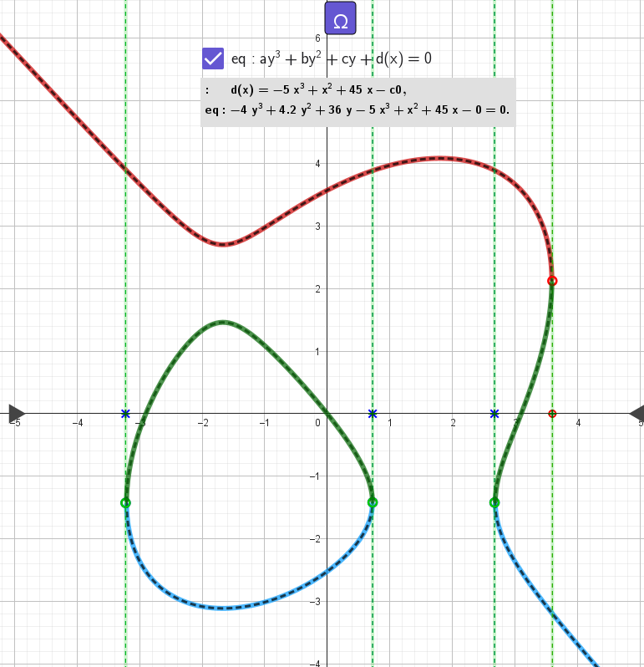Viewport: 644px width, 667px height.
Task: Select the green circle point near x = 0.75
Action: 373,502
